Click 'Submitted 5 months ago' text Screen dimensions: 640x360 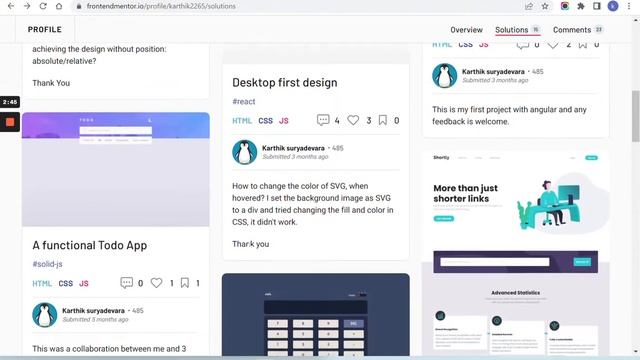(95, 319)
